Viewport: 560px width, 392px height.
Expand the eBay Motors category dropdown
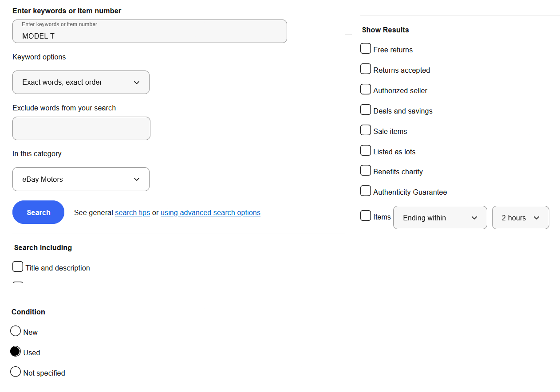tap(81, 179)
